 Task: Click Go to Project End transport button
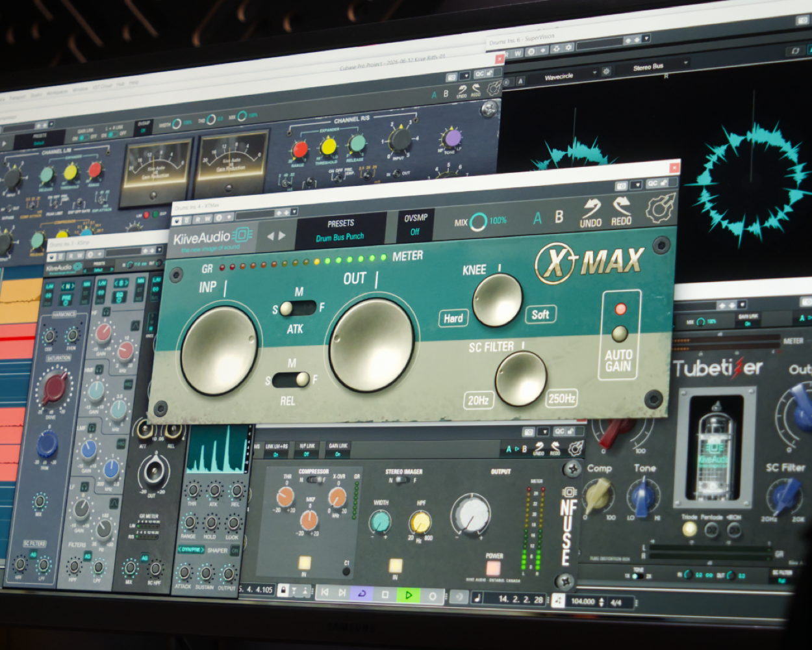(x=342, y=593)
